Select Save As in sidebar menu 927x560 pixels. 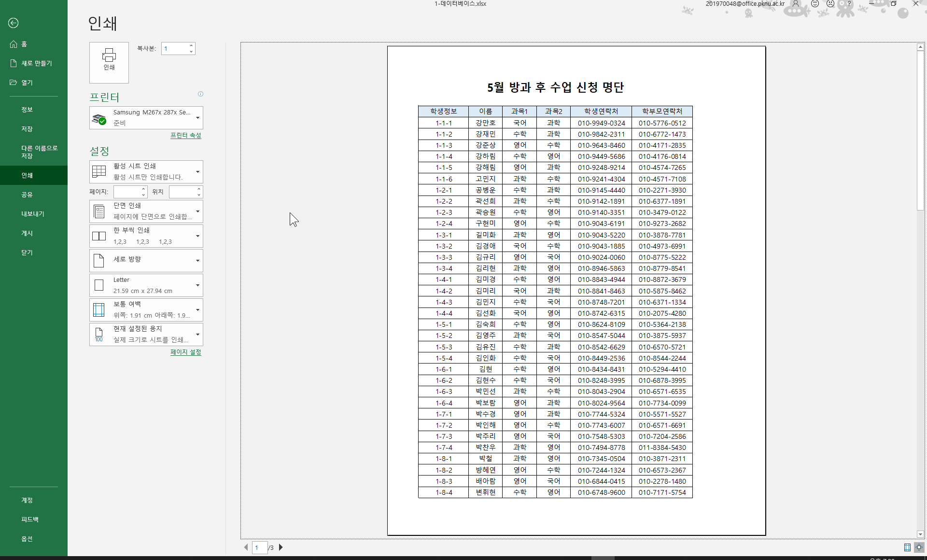tap(39, 152)
